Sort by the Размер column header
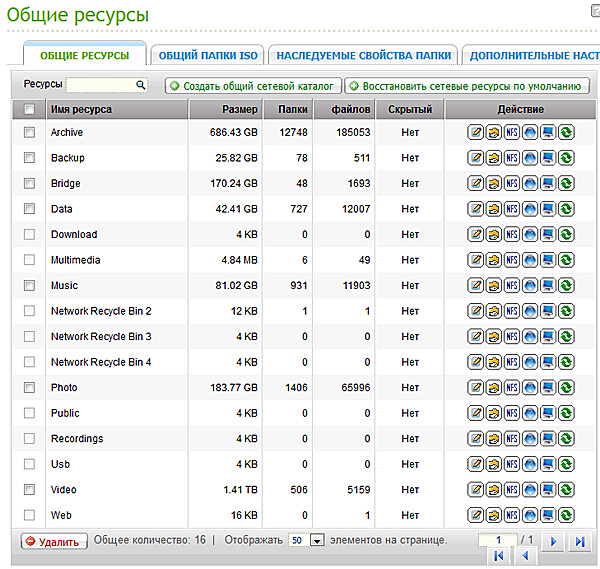Screen dimensions: 600x569 pos(239,109)
